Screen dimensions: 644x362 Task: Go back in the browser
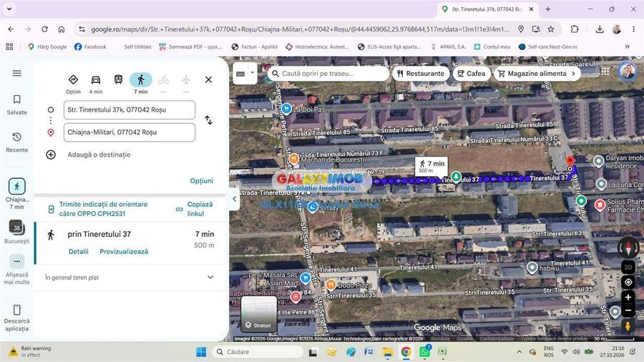click(x=11, y=29)
